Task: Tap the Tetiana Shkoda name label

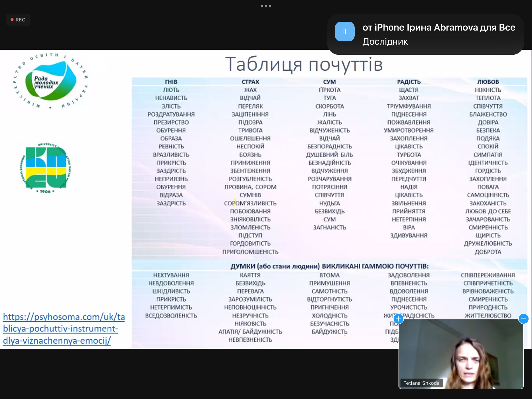Action: pos(421,383)
